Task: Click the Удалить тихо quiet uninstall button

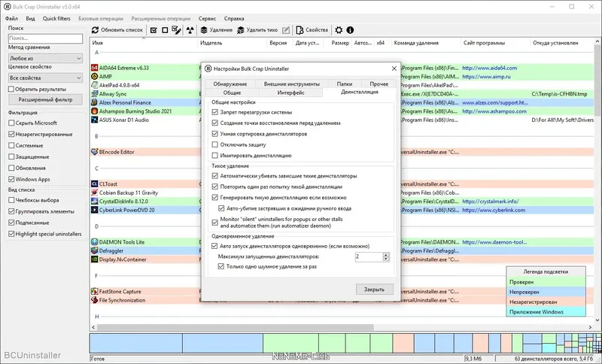Action: coord(257,30)
